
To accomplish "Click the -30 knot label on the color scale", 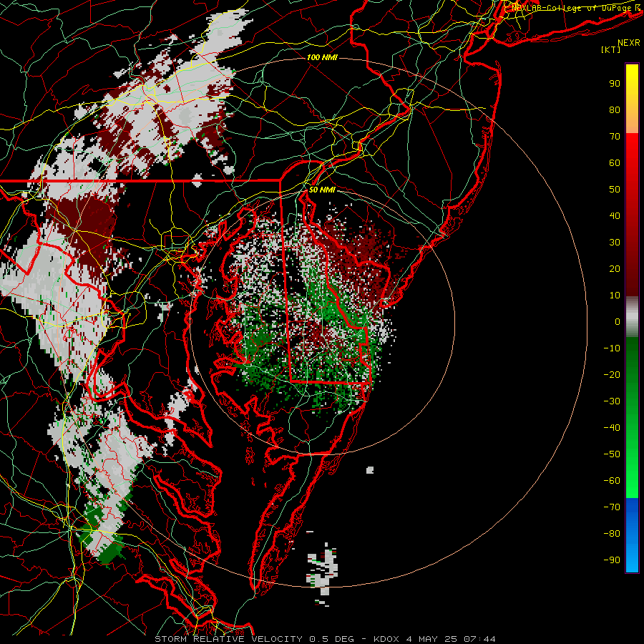I will pyautogui.click(x=612, y=401).
